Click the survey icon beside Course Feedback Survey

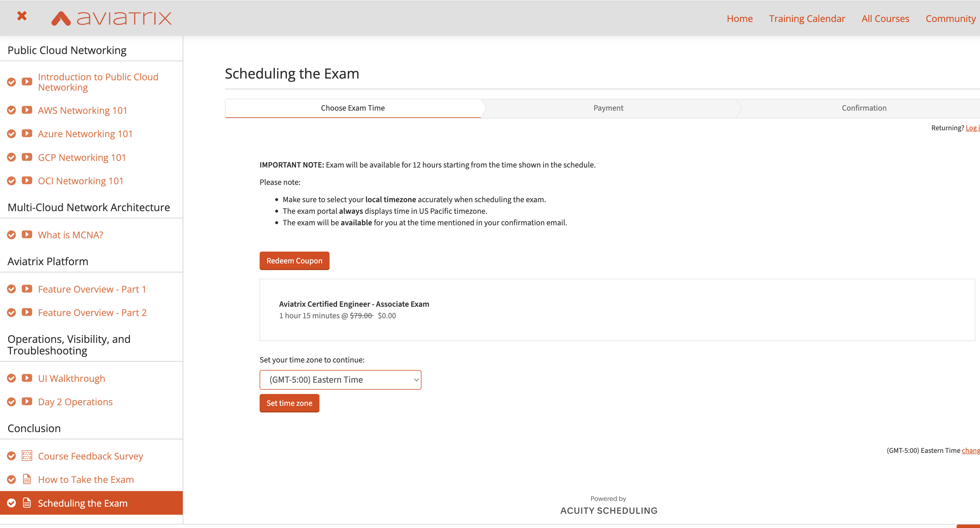pyautogui.click(x=27, y=456)
